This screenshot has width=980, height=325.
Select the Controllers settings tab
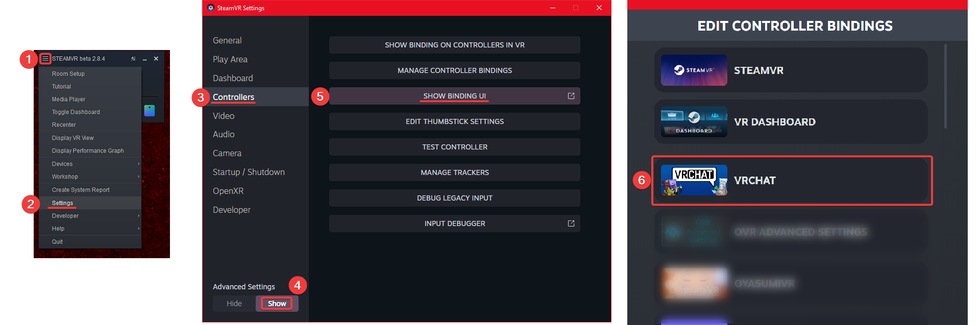tap(256, 97)
